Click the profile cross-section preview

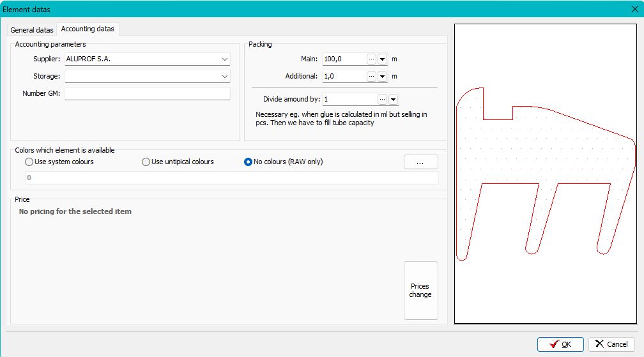pos(545,174)
